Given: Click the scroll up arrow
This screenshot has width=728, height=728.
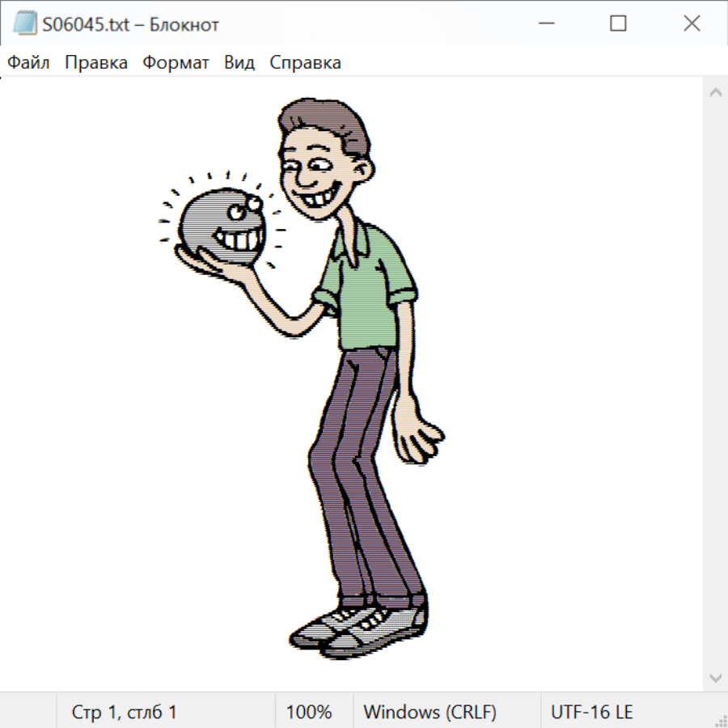Looking at the screenshot, I should (715, 92).
